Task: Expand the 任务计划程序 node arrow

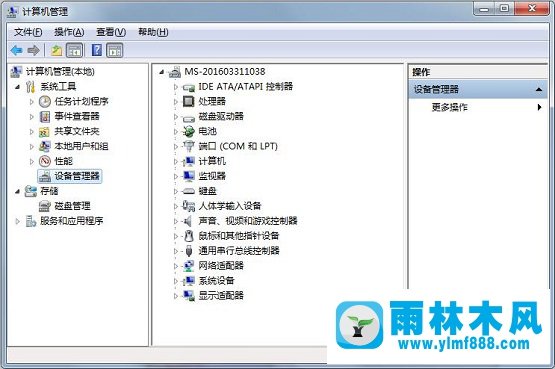Action: 32,102
